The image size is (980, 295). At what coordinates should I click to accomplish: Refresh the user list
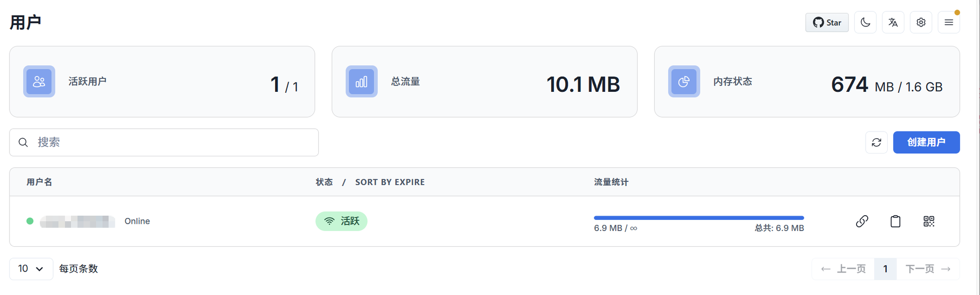[876, 142]
